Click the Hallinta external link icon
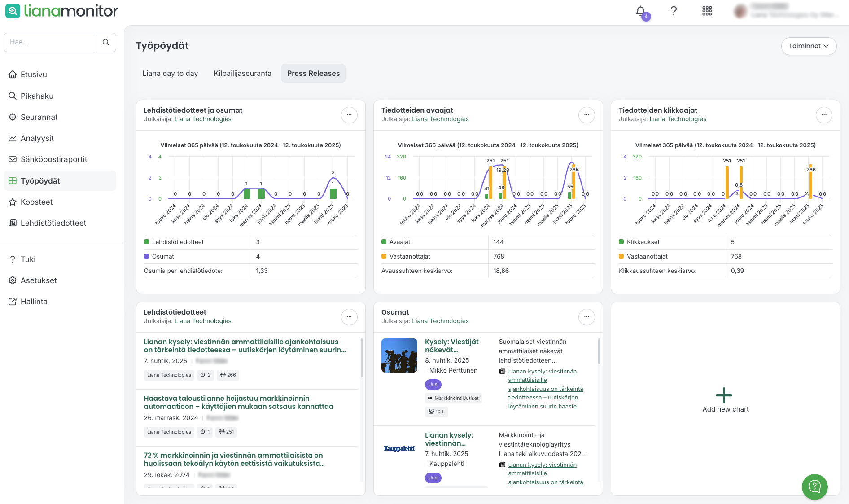The height and width of the screenshot is (504, 849). click(13, 302)
